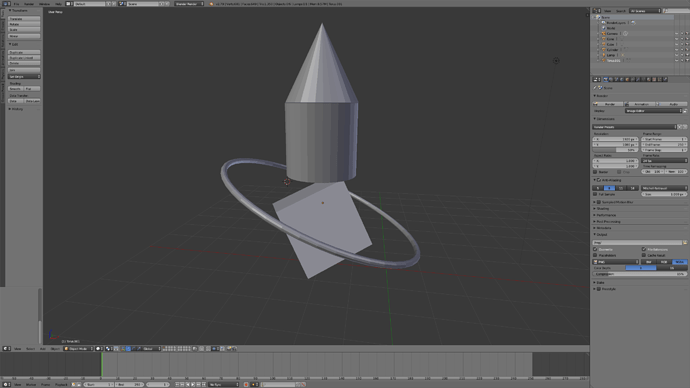Viewport: 690px width, 388px height.
Task: Open the All Scenes outliner dropdown
Action: point(645,11)
